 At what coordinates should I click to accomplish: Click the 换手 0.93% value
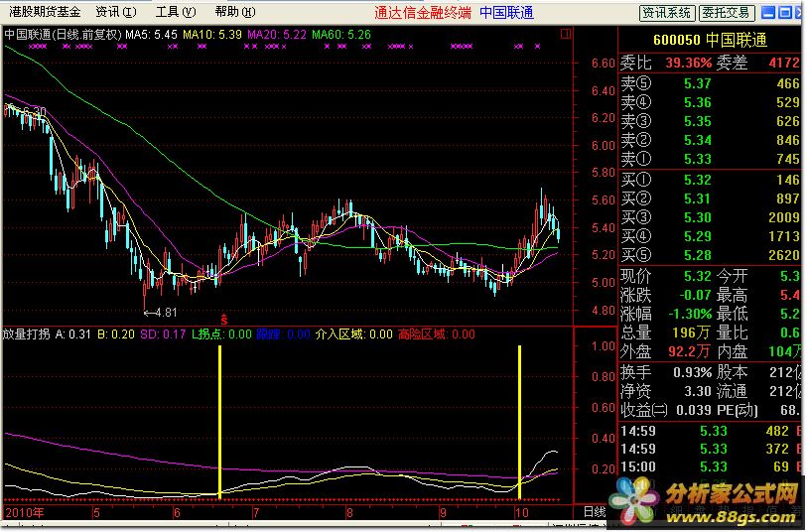pos(692,372)
